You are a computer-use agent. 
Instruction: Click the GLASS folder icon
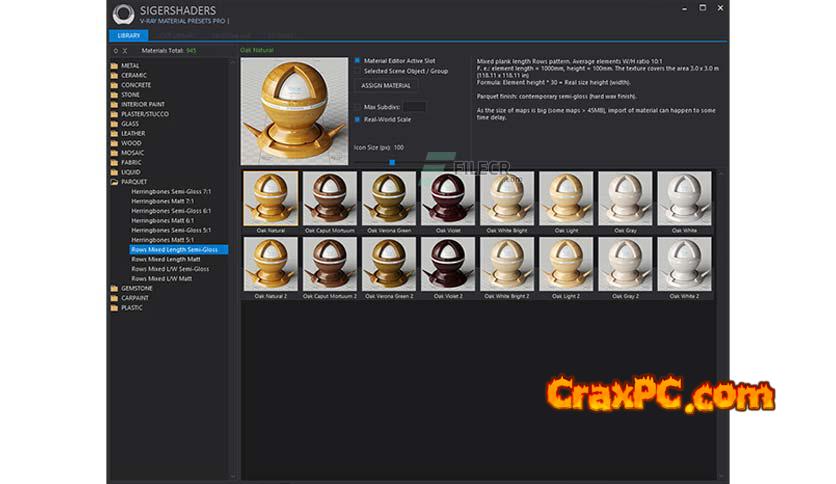click(114, 123)
